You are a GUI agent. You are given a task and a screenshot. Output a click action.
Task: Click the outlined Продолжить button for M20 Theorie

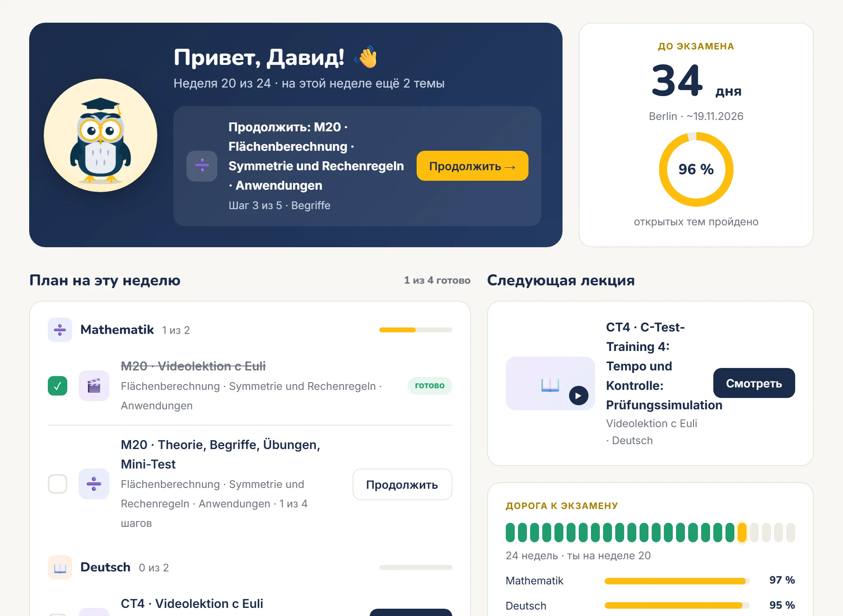(x=402, y=484)
